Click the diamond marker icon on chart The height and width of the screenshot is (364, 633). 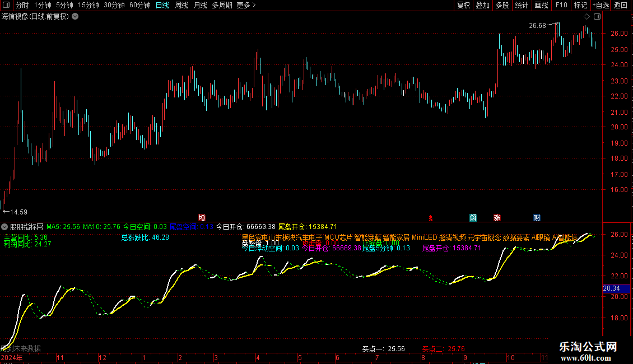click(587, 17)
